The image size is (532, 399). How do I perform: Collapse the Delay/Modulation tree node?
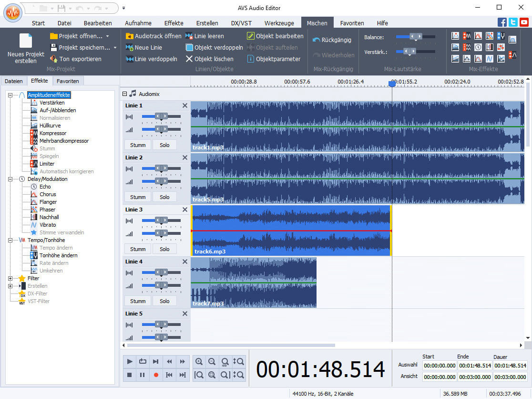tap(10, 179)
